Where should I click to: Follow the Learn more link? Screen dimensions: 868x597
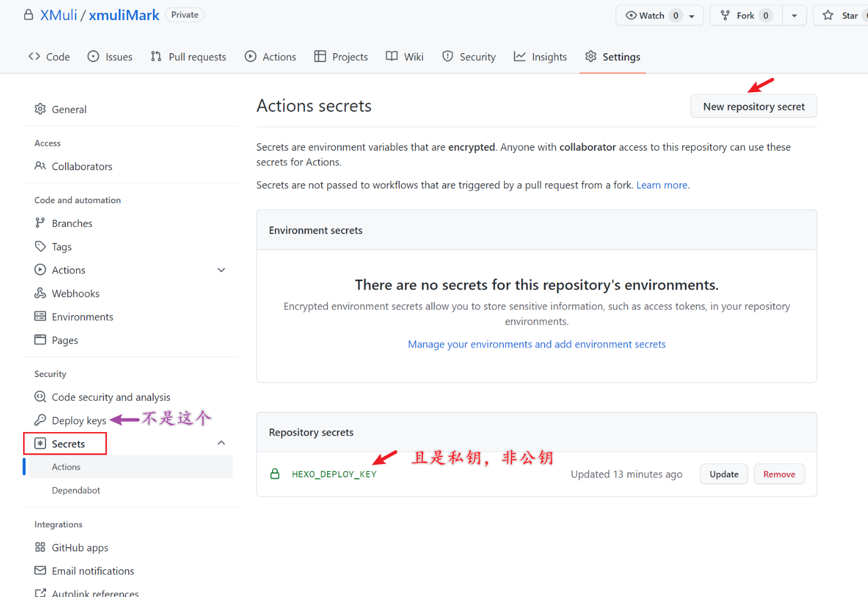tap(662, 185)
